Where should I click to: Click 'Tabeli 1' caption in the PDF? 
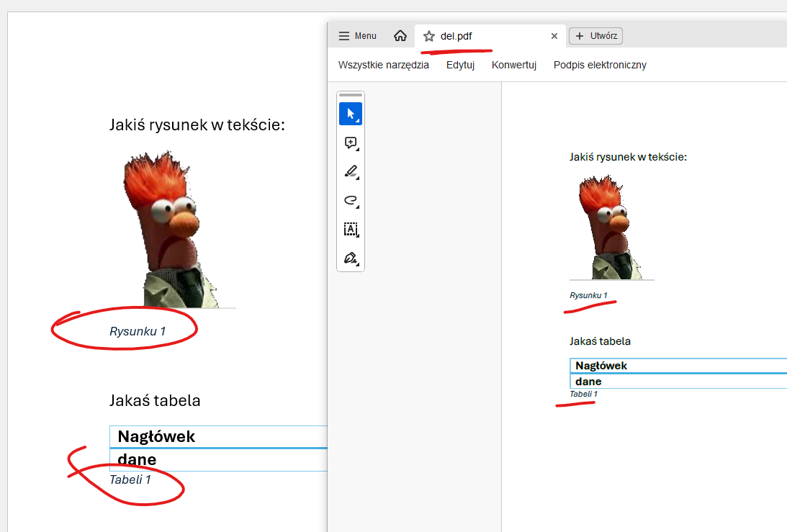[x=583, y=394]
